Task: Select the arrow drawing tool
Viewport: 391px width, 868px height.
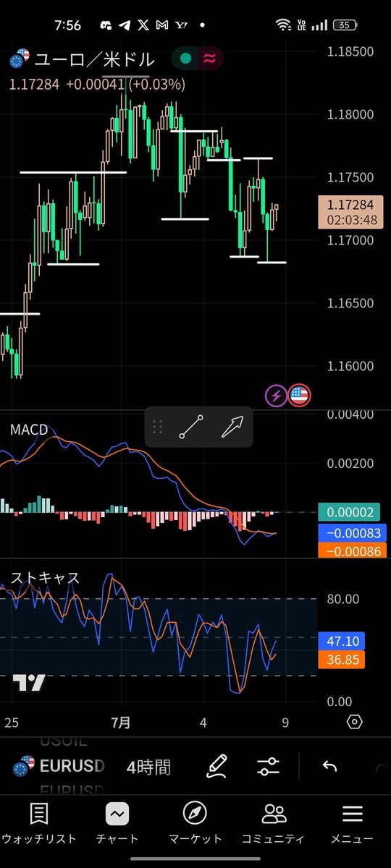Action: [232, 427]
